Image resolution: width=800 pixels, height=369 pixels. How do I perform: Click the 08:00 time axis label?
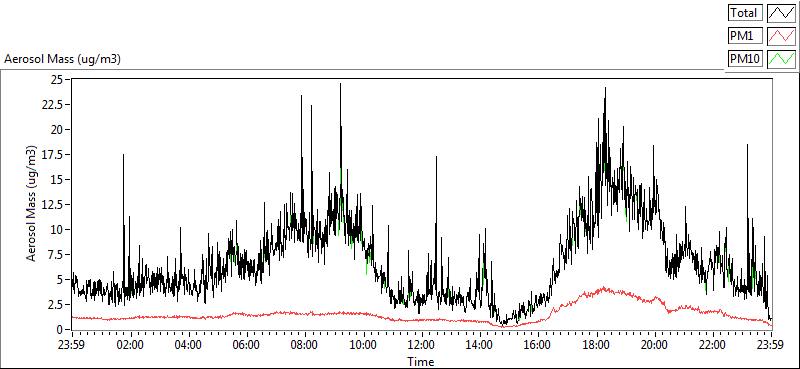305,345
